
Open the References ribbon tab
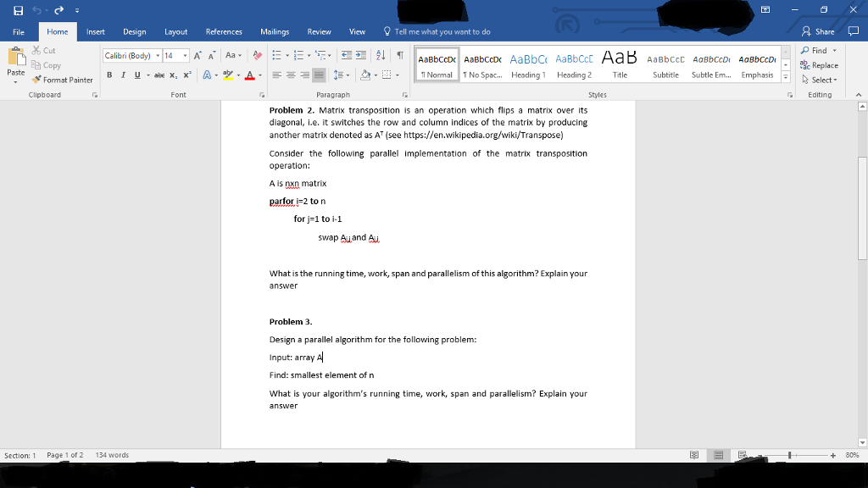tap(223, 31)
